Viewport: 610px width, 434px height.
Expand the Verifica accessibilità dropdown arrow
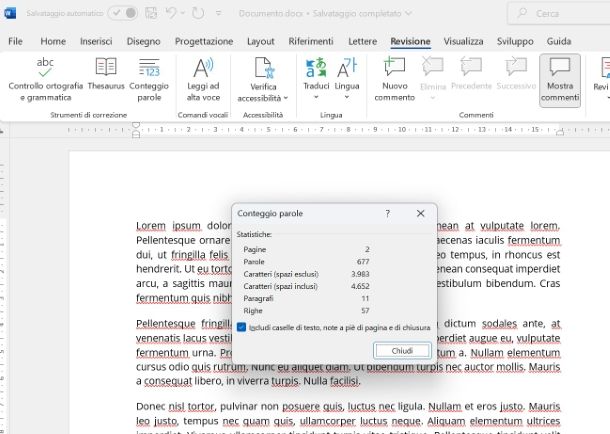click(286, 98)
